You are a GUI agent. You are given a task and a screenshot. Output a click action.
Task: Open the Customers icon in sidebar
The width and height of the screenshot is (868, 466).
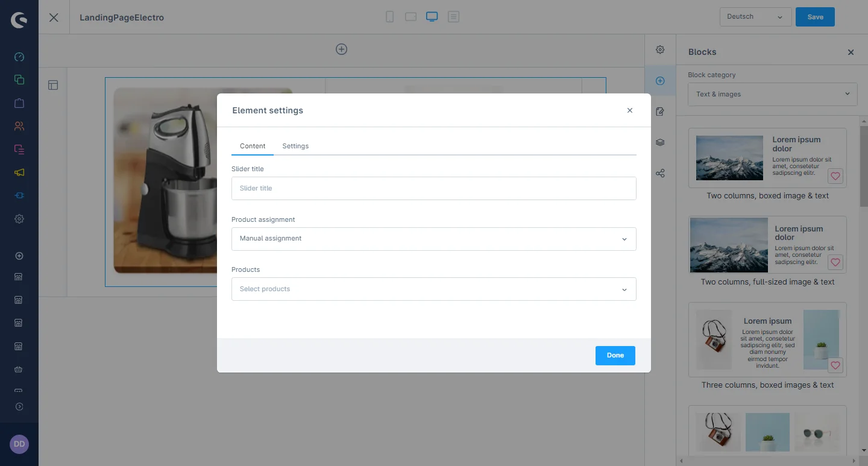[19, 126]
